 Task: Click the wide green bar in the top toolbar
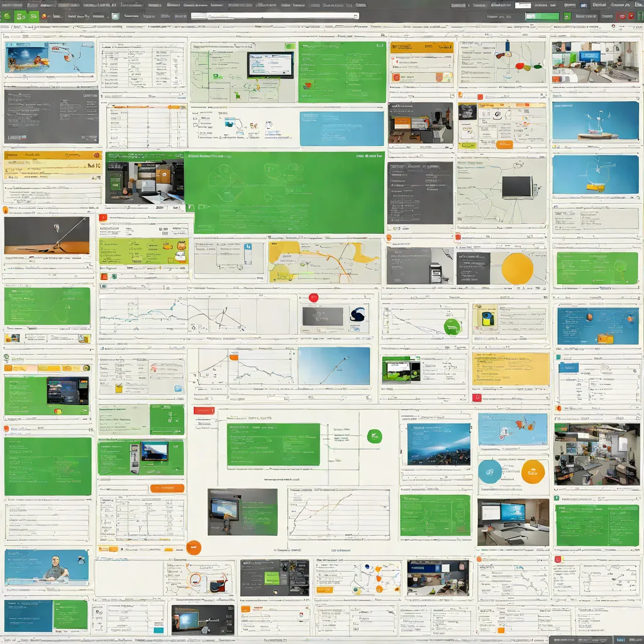point(542,16)
